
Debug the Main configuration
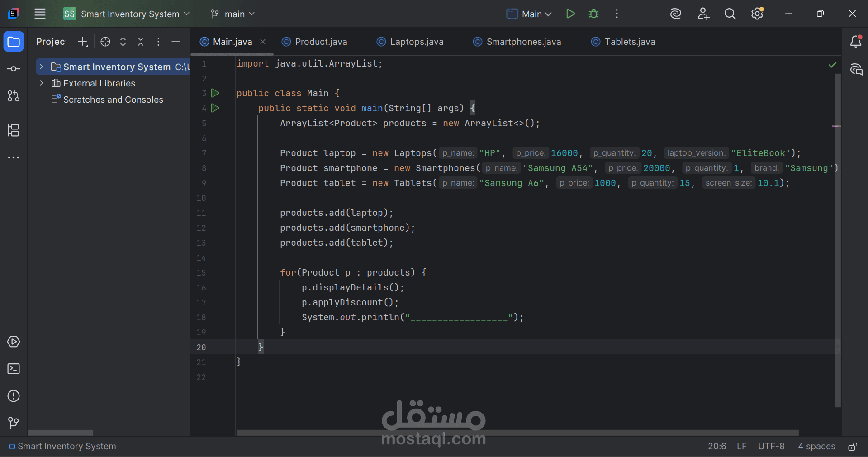coord(593,14)
